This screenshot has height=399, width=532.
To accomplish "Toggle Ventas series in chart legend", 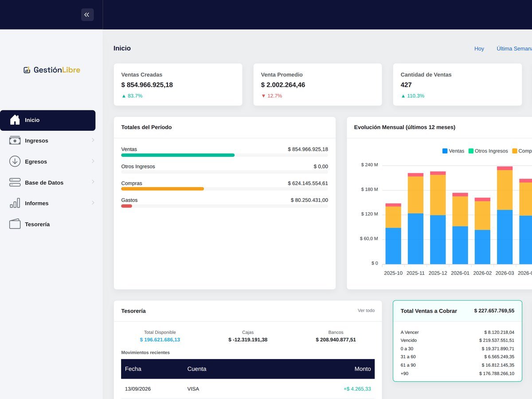I will 454,151.
